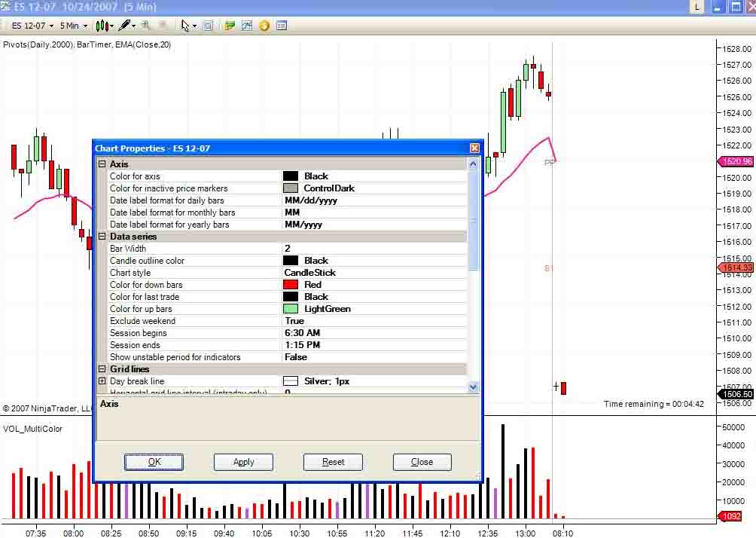Viewport: 756px width, 538px height.
Task: Click the 1520.96 pink price marker
Action: (736, 162)
